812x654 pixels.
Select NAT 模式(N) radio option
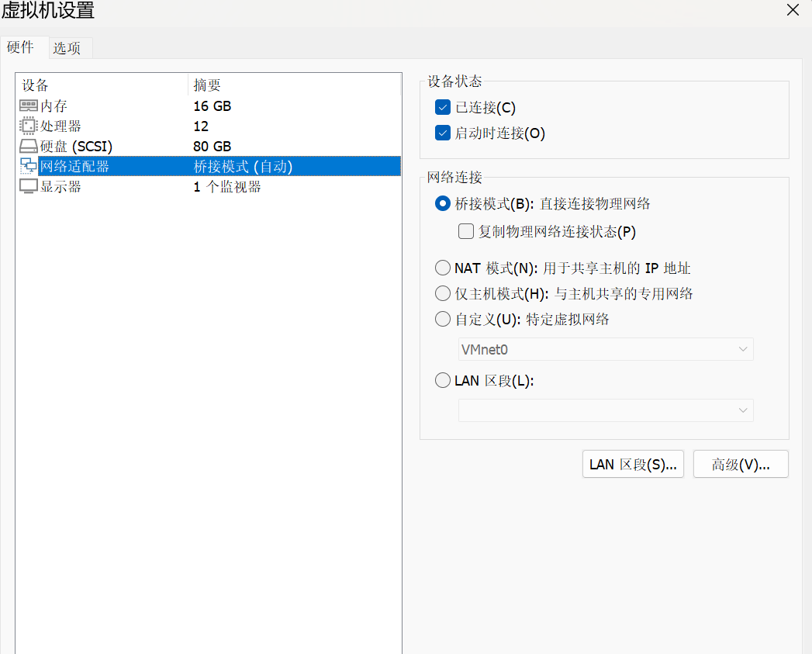[x=443, y=268]
